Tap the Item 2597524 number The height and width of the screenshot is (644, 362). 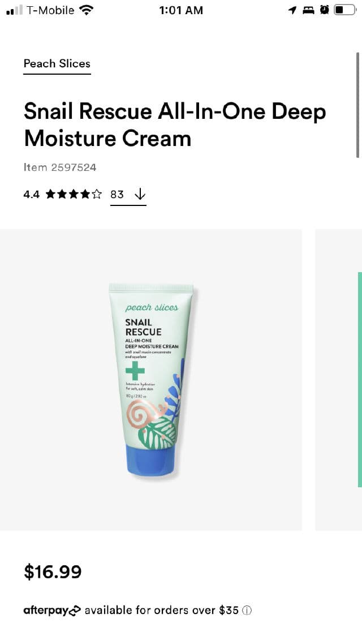pyautogui.click(x=60, y=167)
